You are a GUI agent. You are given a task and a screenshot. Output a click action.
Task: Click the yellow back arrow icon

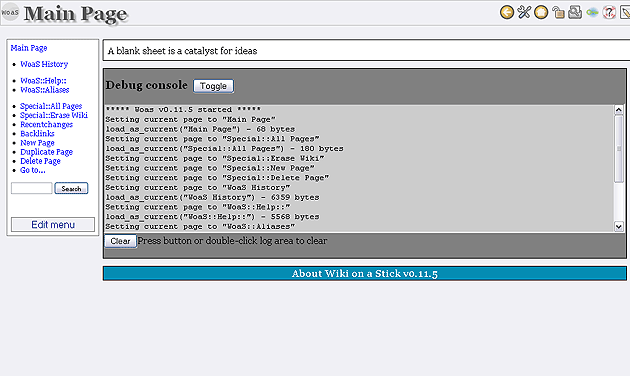(507, 12)
